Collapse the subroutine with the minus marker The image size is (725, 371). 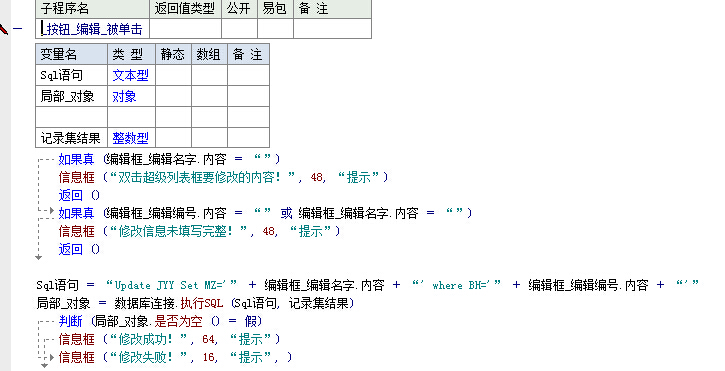coord(18,29)
